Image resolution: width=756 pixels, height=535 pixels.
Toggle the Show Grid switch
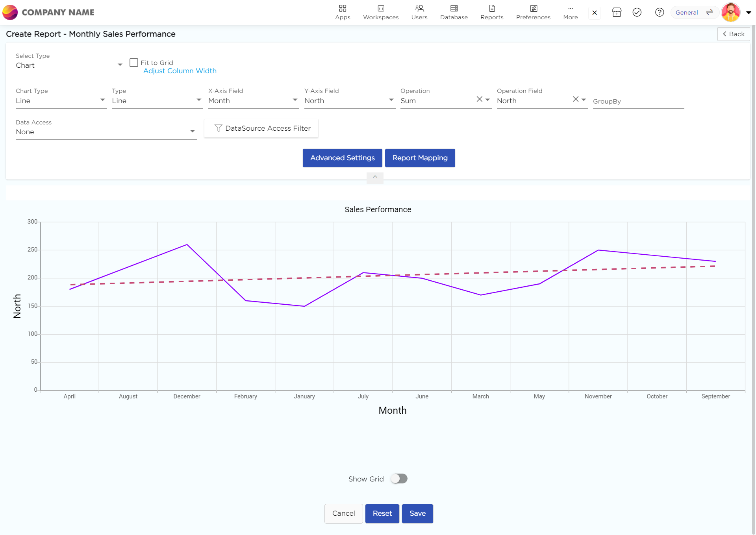point(399,479)
